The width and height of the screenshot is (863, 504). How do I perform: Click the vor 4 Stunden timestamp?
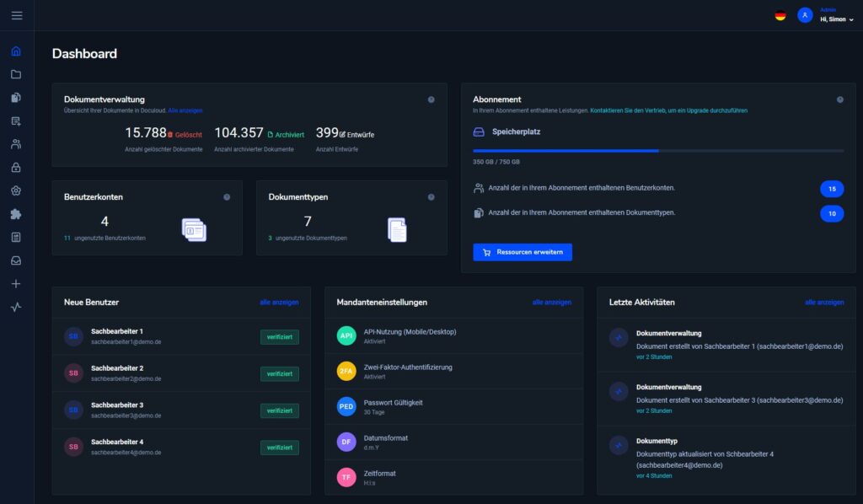click(654, 476)
